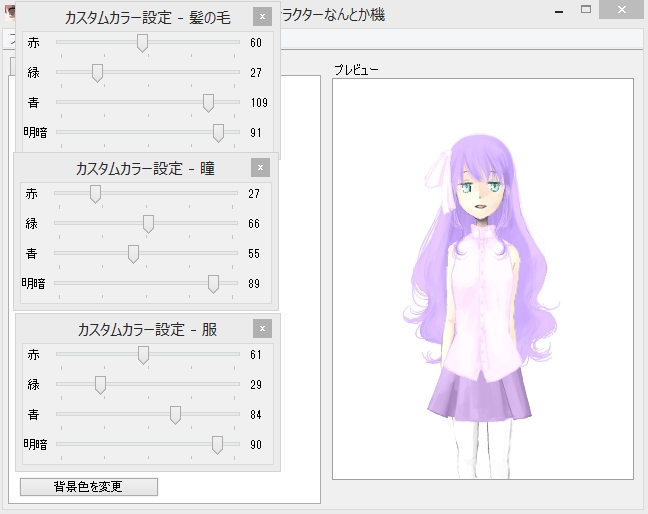Click the 青 slider thumb for 瞳
The image size is (648, 514).
click(x=133, y=254)
